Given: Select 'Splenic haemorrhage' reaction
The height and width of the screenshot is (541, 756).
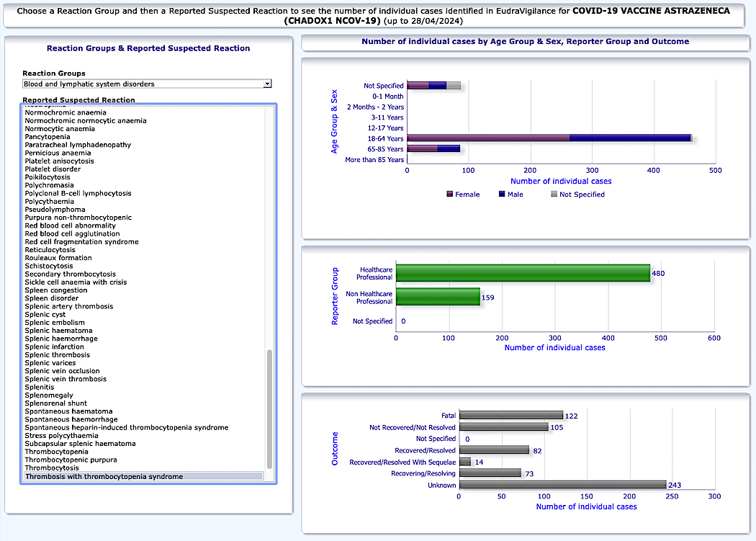Looking at the screenshot, I should click(x=61, y=339).
